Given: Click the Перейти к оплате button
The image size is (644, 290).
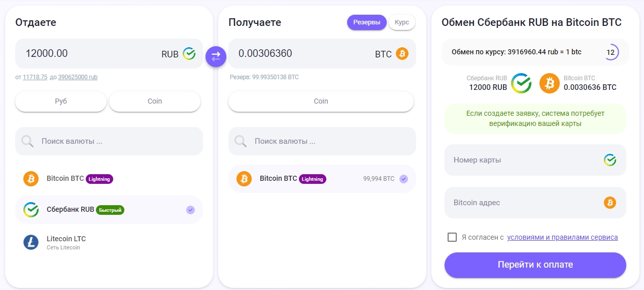Looking at the screenshot, I should [x=535, y=265].
